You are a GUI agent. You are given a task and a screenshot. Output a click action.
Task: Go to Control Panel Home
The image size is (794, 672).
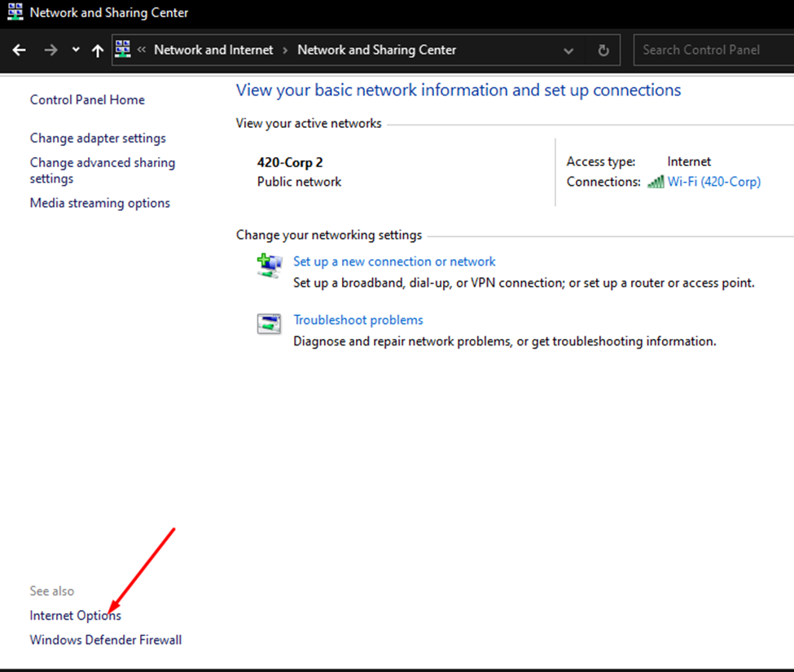pyautogui.click(x=86, y=99)
